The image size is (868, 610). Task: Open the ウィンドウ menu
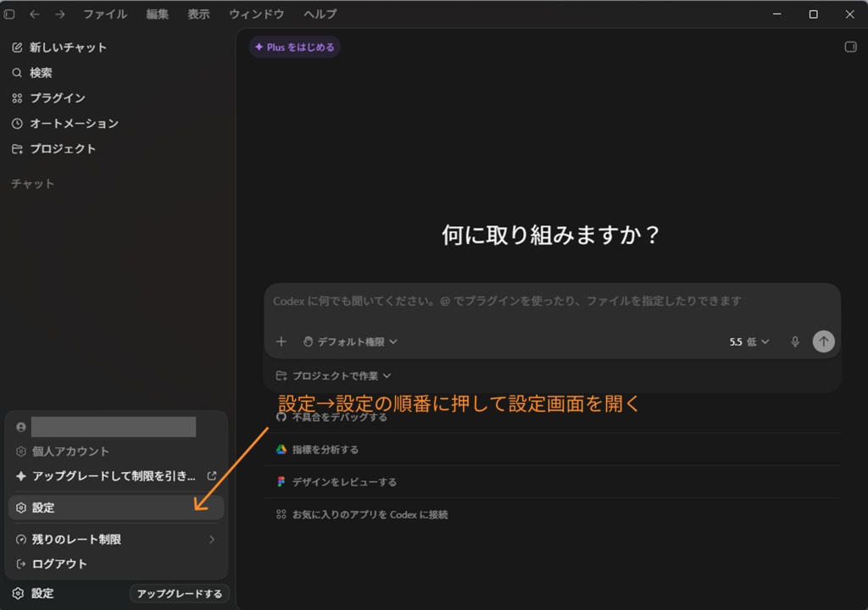(256, 14)
